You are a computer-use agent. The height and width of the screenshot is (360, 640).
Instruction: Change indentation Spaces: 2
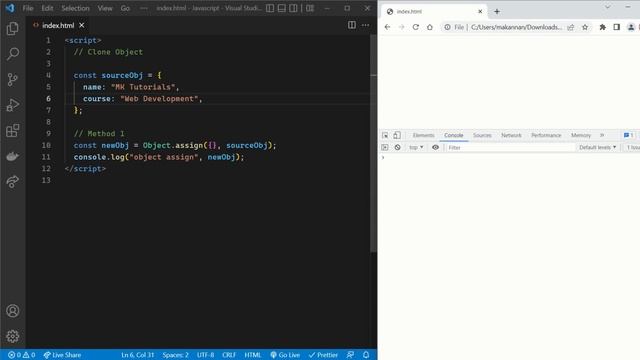[176, 355]
